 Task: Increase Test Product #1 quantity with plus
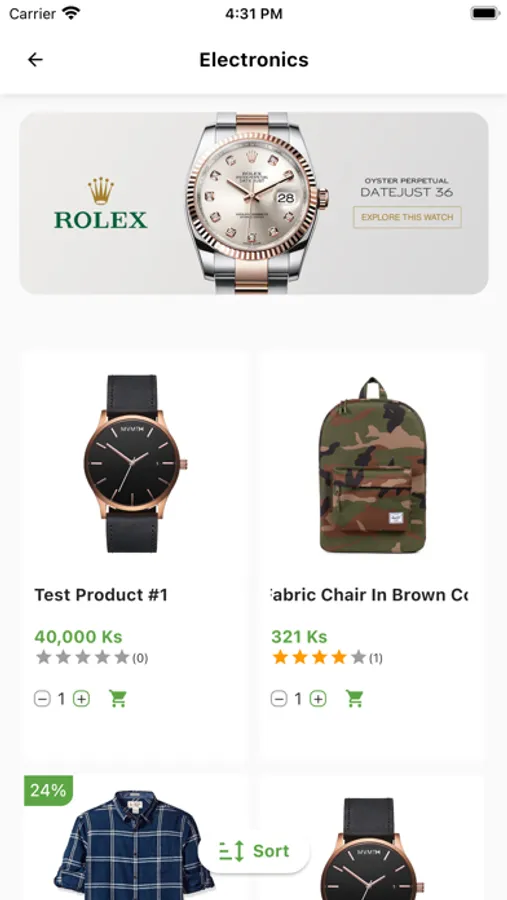[82, 699]
